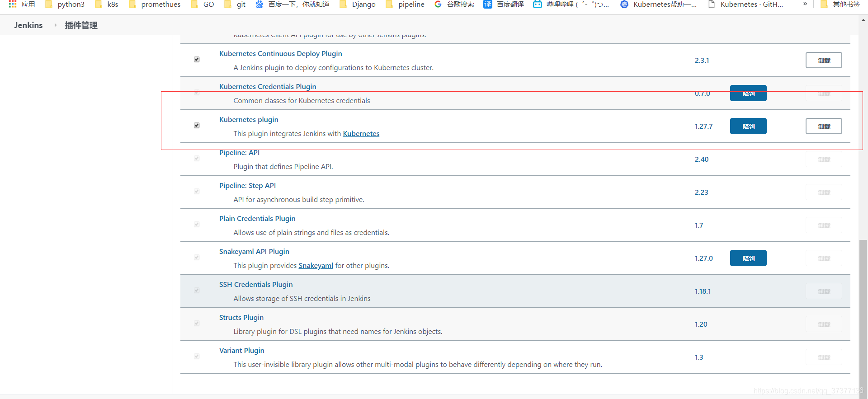Image resolution: width=868 pixels, height=399 pixels.
Task: Open the Google search bookmark
Action: point(454,5)
